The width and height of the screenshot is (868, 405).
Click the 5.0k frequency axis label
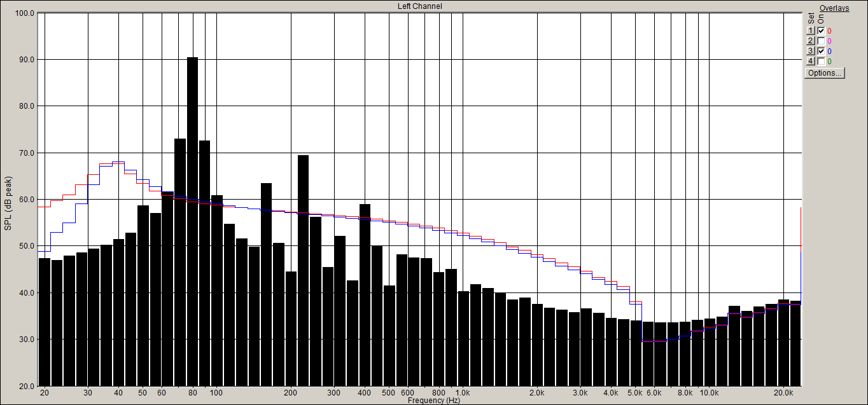coord(635,393)
